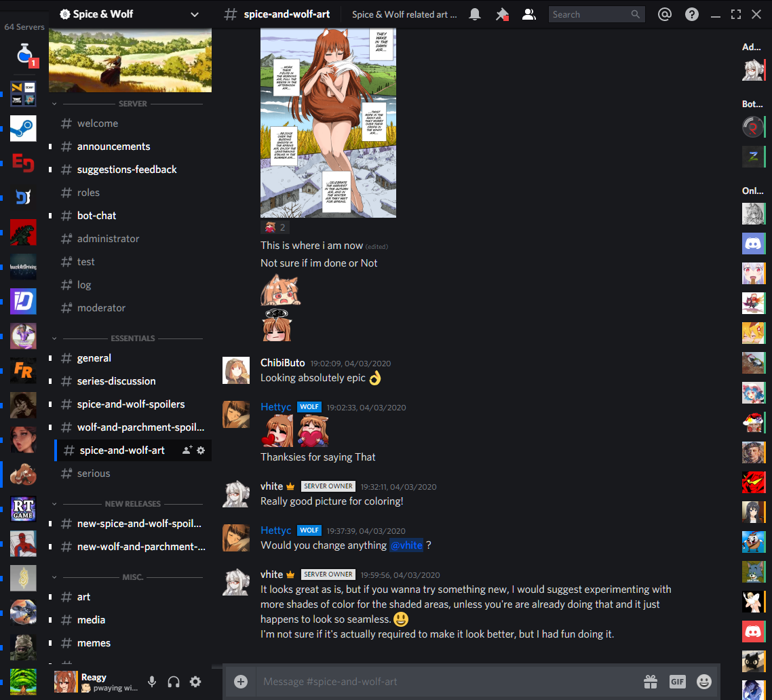
Task: Click ChibiButo's avatar
Action: tap(236, 370)
